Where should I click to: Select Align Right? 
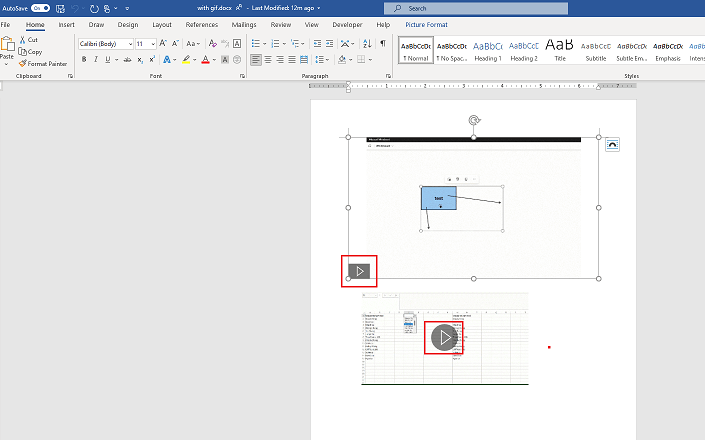280,59
